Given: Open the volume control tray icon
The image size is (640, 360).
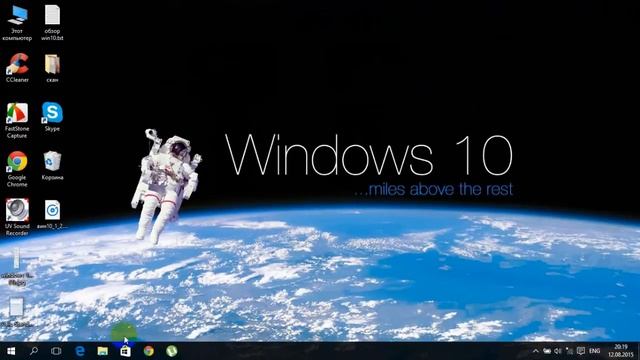Looking at the screenshot, I should [558, 351].
